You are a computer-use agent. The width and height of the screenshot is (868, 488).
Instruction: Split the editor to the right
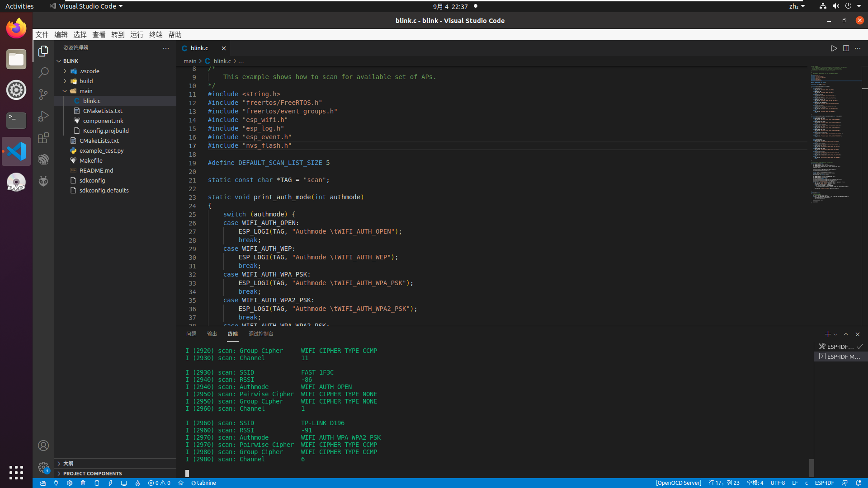[846, 48]
